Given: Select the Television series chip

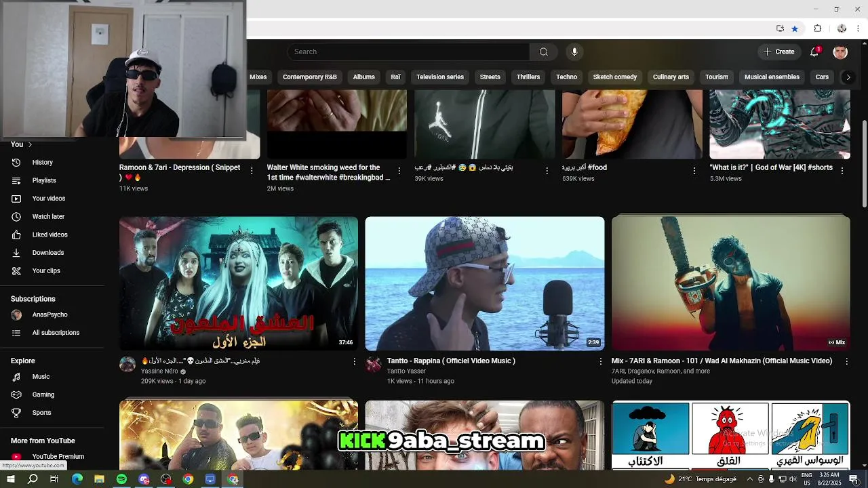Looking at the screenshot, I should (440, 77).
